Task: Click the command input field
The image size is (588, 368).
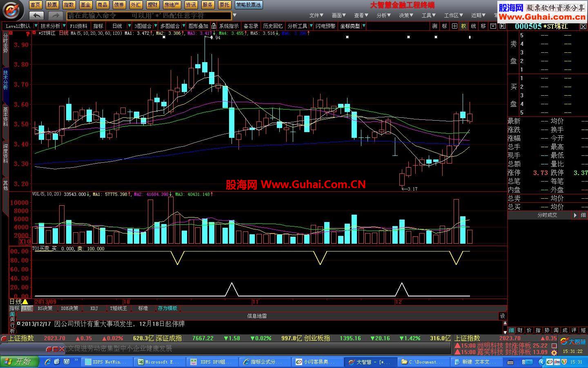Action: click(x=149, y=16)
